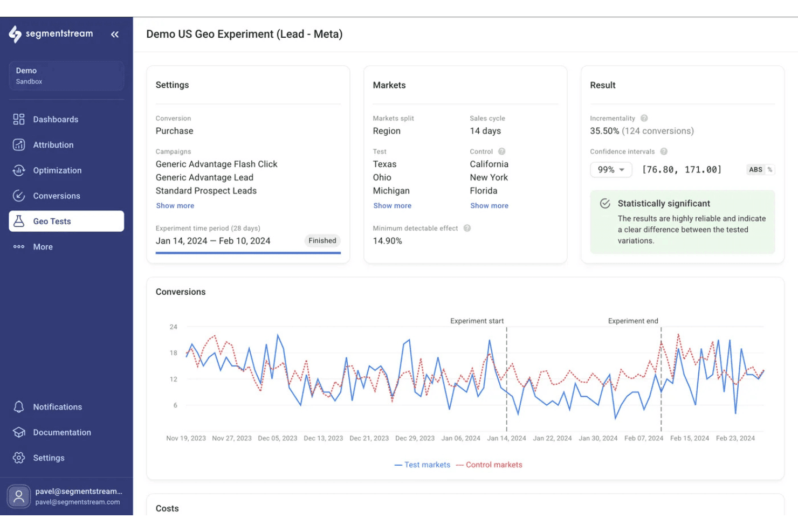This screenshot has width=798, height=532.
Task: Click the Statistically significant result banner
Action: coord(683,222)
